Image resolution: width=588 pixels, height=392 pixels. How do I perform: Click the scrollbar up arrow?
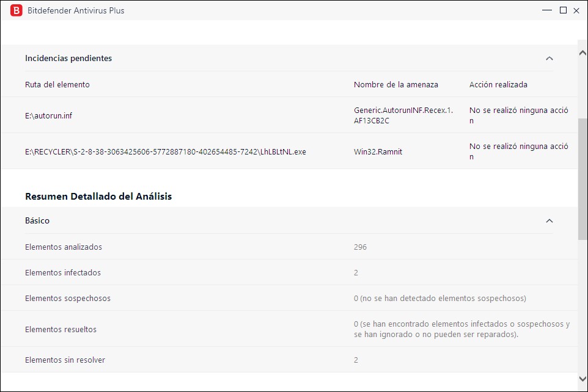[x=582, y=53]
